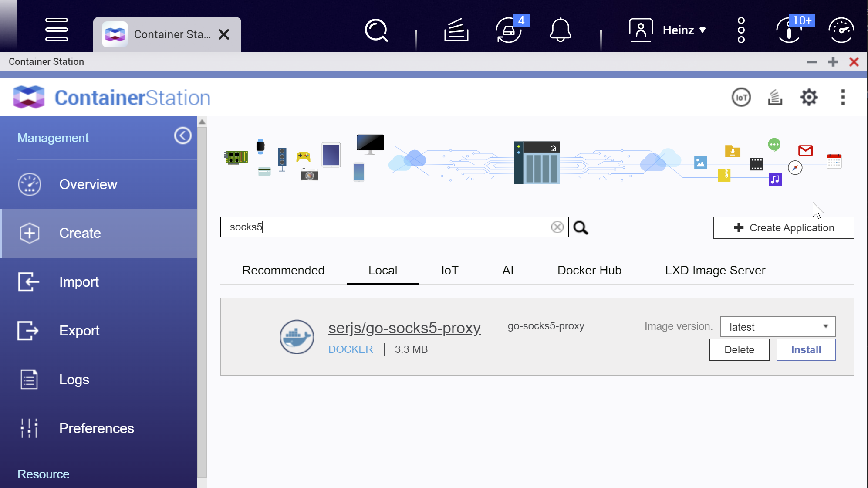Delete the go-socks5-proxy image
Image resolution: width=868 pixels, height=488 pixels.
[739, 350]
